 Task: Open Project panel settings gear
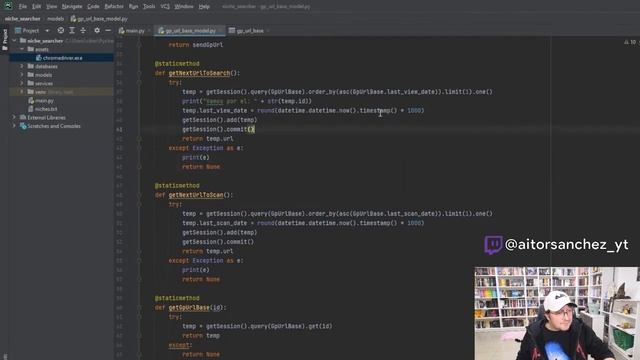pyautogui.click(x=97, y=31)
